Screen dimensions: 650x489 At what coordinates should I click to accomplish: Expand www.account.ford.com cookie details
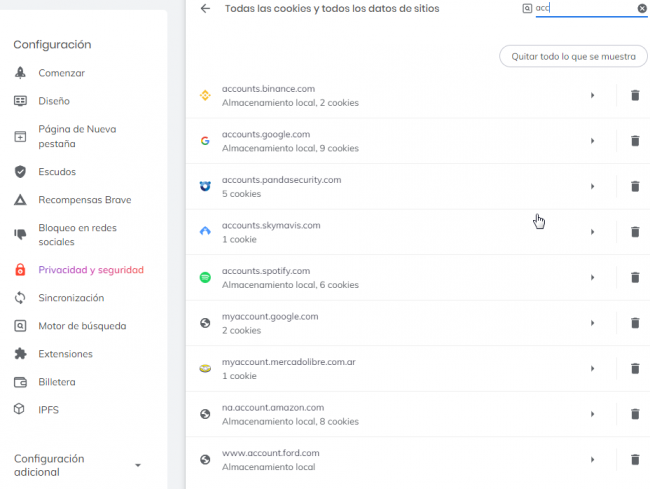coord(592,460)
